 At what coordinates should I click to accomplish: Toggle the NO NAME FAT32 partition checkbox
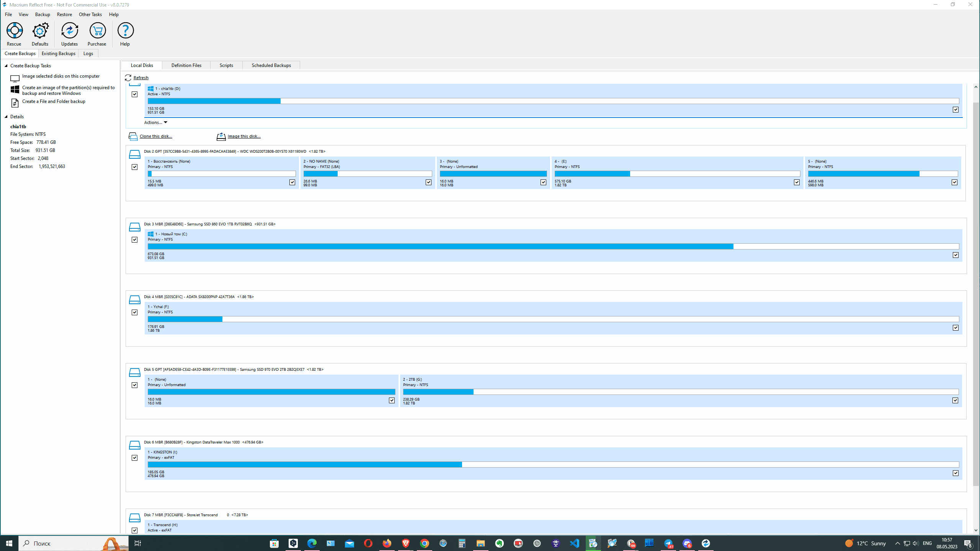(x=428, y=182)
